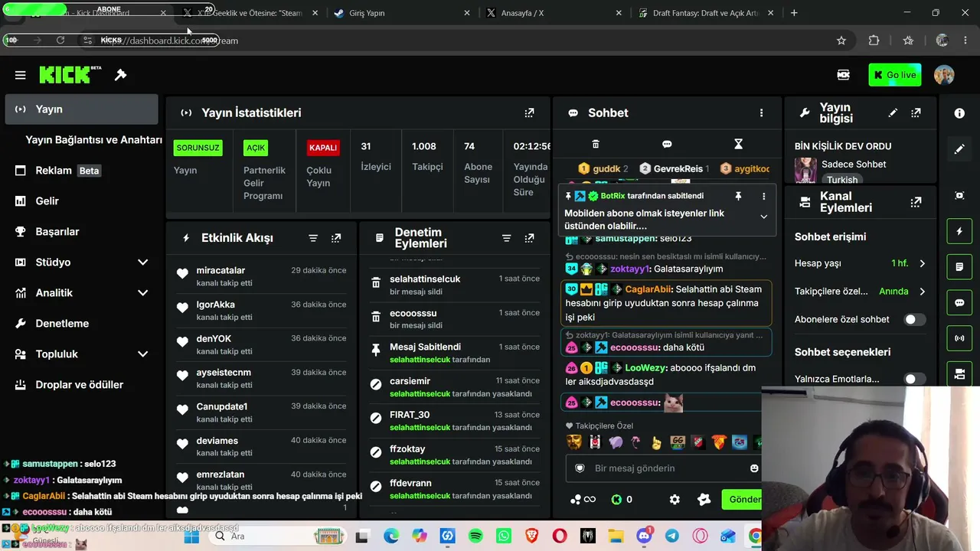The width and height of the screenshot is (980, 551).
Task: Click the trash icon under Sohbet header
Action: point(596,144)
